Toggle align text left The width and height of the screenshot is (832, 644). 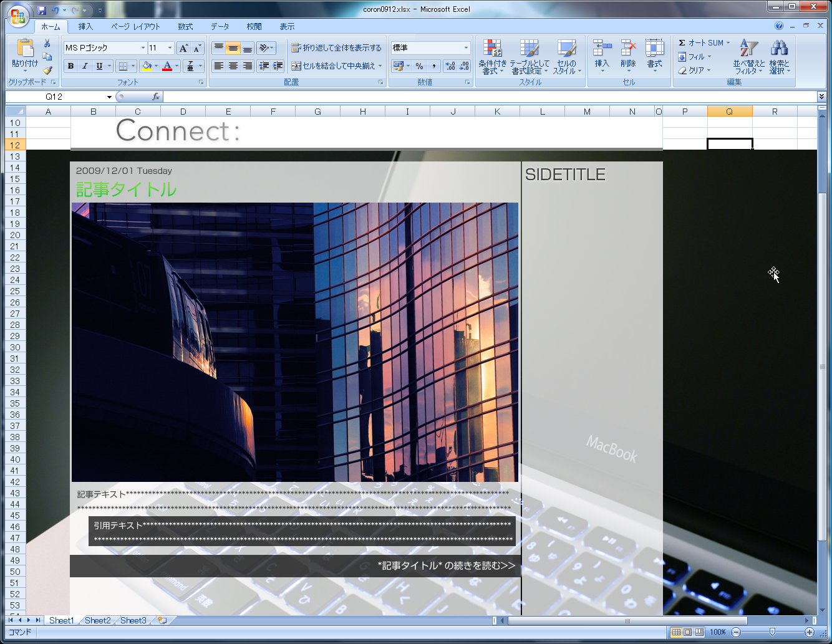point(218,66)
